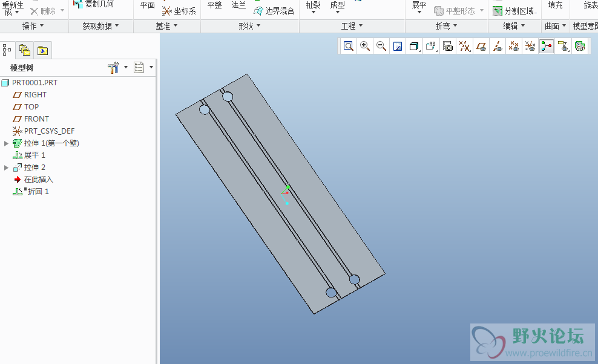Open the saved orientations (AB) icon
The height and width of the screenshot is (364, 598).
431,47
